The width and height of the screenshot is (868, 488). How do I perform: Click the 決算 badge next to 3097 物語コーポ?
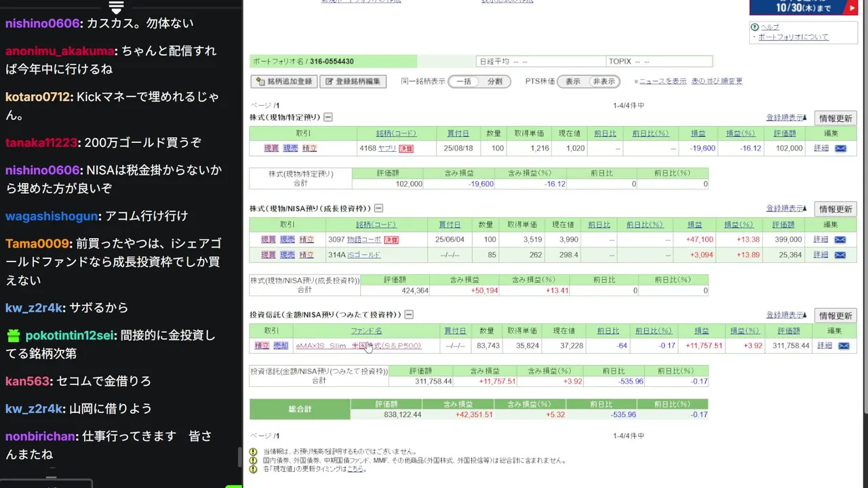coord(391,240)
